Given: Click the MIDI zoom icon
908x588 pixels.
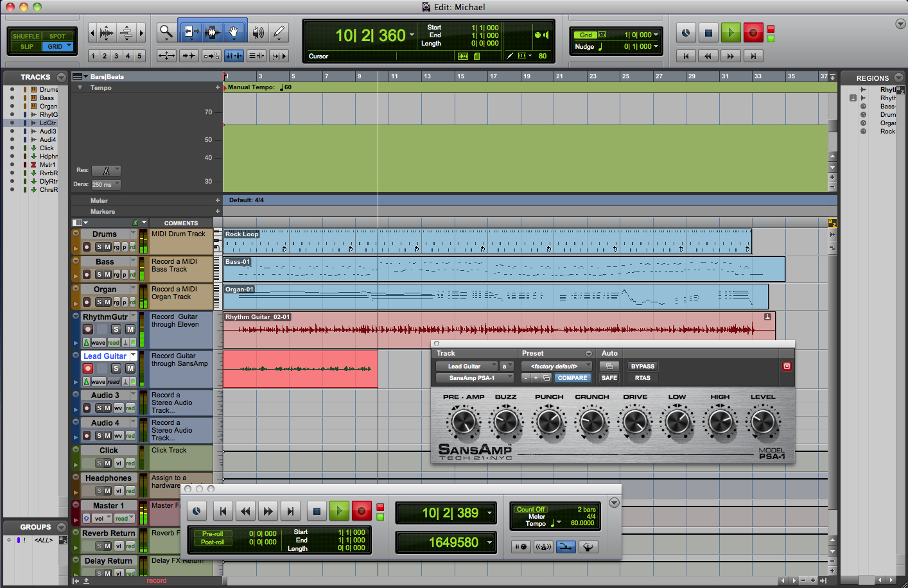Looking at the screenshot, I should pos(127,32).
